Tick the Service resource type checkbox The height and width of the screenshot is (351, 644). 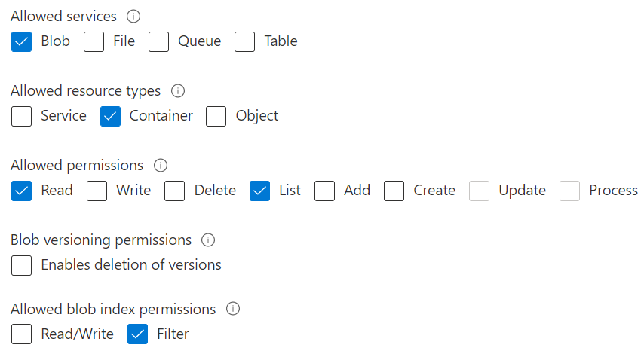coord(22,117)
